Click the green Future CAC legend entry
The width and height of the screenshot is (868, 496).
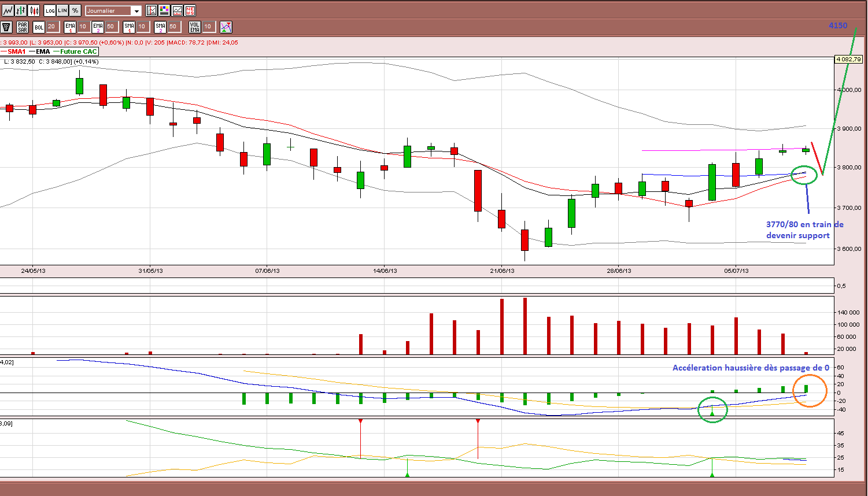point(75,51)
